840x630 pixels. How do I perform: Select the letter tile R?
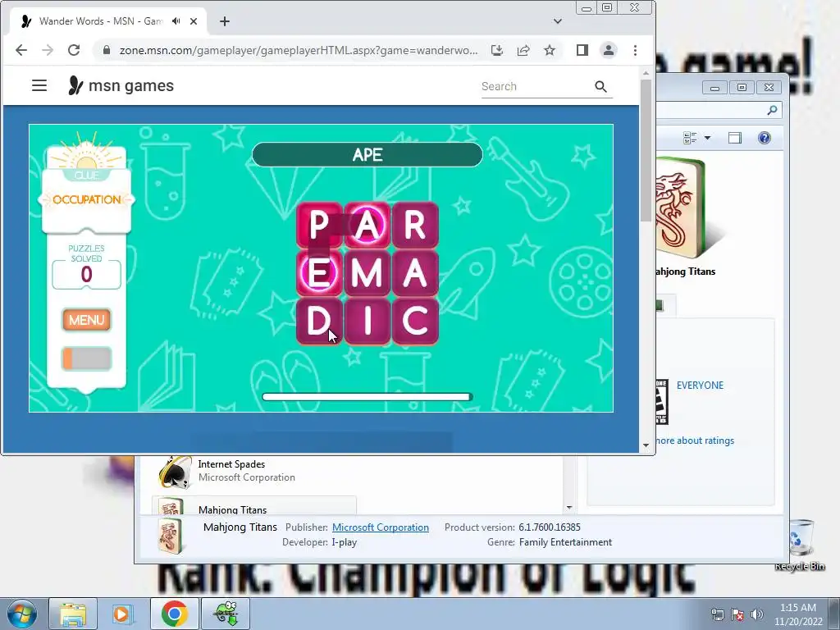click(x=415, y=225)
